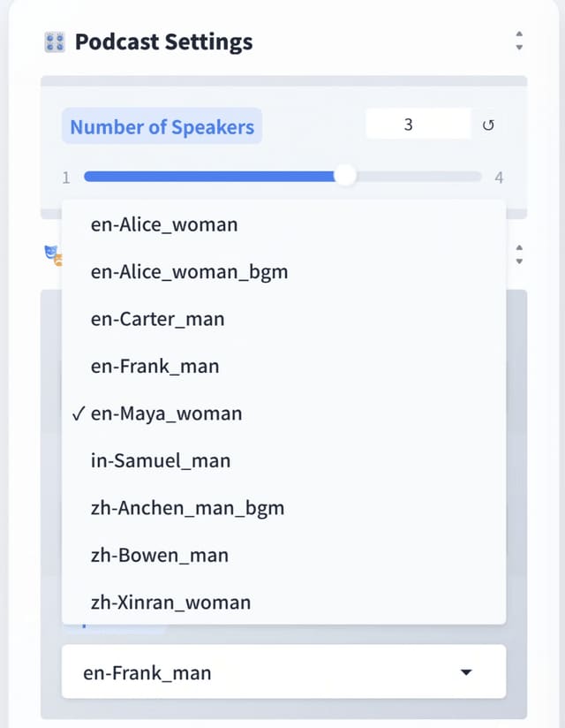
Task: Click the Number of Speakers slider handle
Action: coord(345,176)
